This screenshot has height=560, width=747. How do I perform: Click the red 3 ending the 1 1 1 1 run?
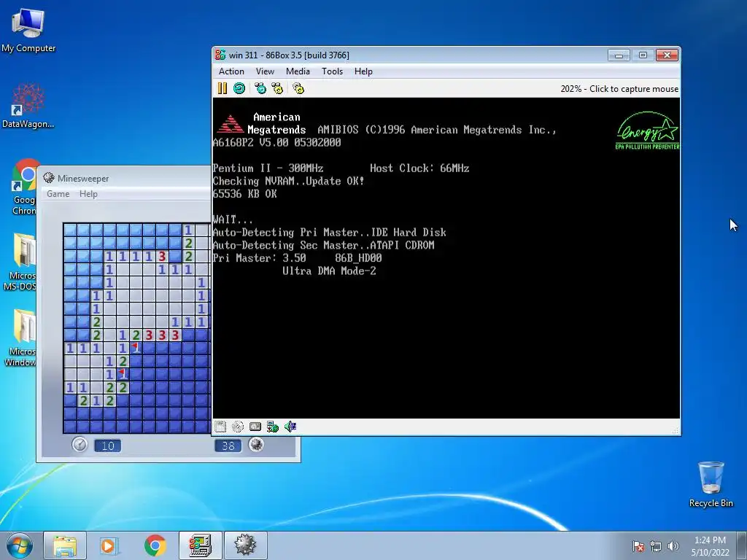coord(163,257)
